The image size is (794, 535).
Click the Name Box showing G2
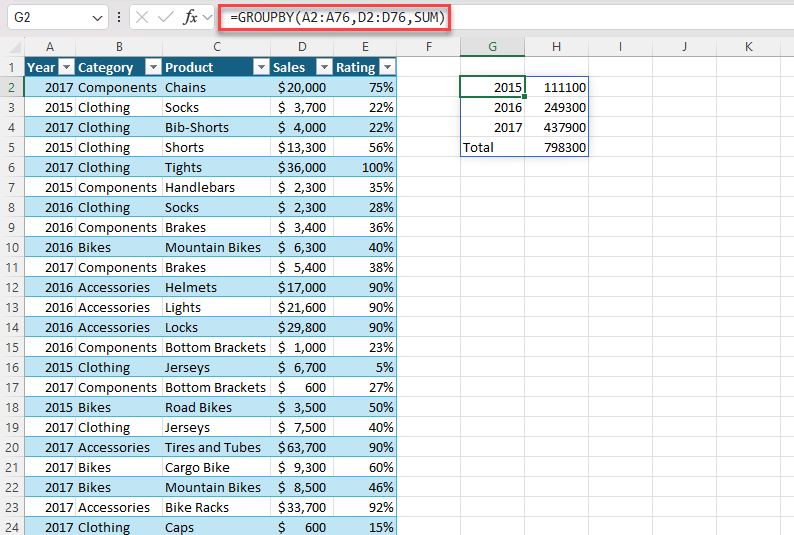(50, 17)
